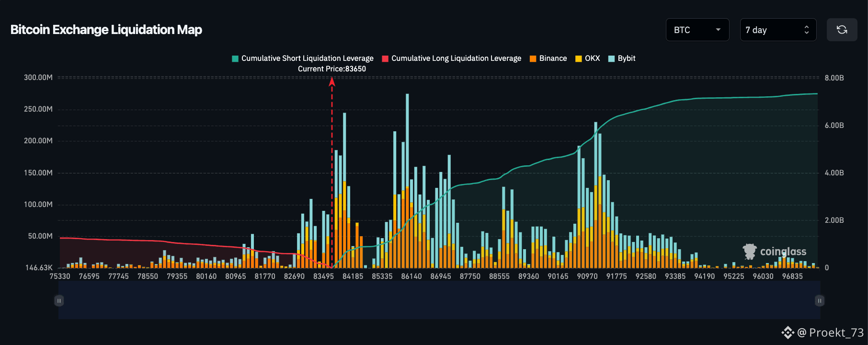Click the red current price arrowhead

click(x=332, y=81)
